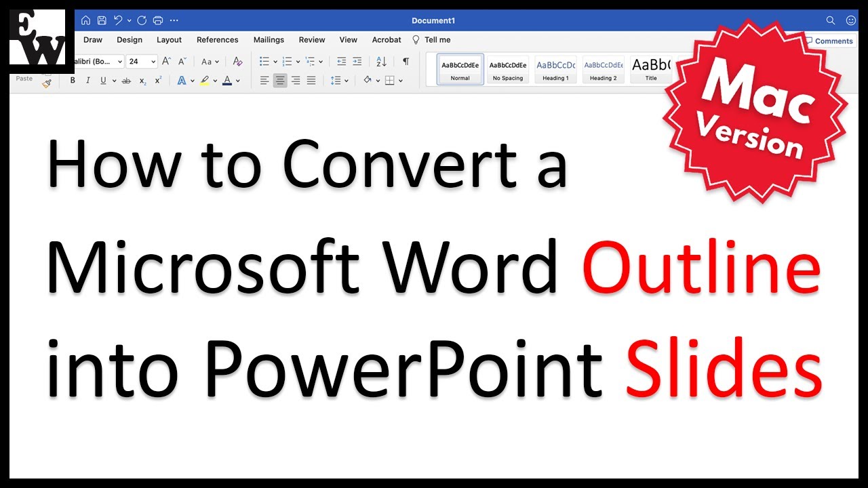Apply numbered list formatting

tap(287, 62)
